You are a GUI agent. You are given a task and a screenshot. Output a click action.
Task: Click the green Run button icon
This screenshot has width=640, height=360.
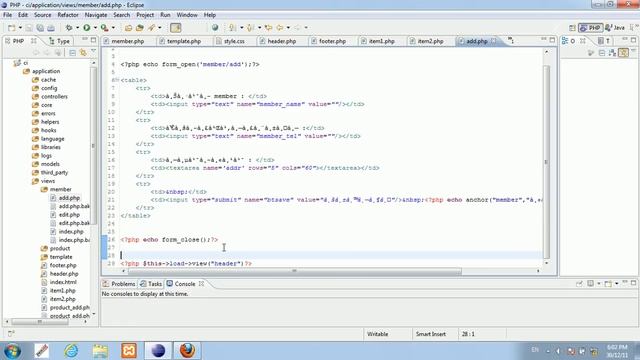point(87,28)
